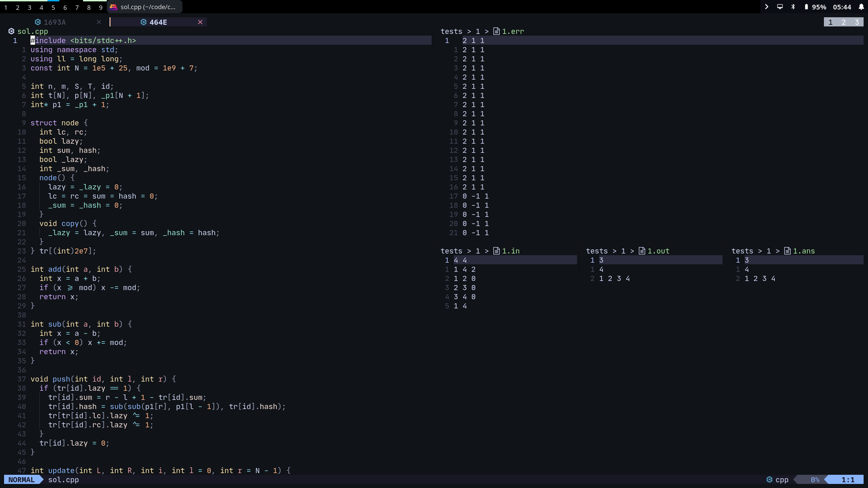Screen dimensions: 868x488
Task: Click the NORMAL mode indicator in the statusline
Action: click(21, 480)
